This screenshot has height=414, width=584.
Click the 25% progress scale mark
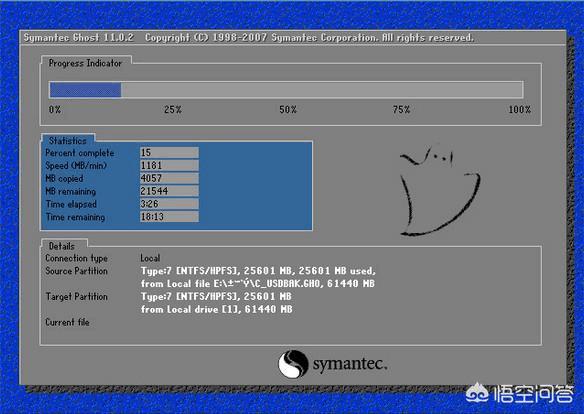[173, 109]
